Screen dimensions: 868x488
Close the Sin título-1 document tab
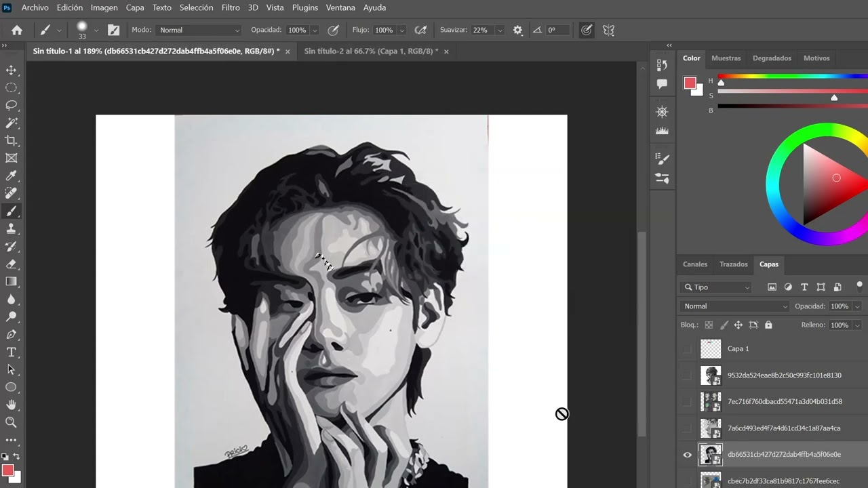tap(288, 52)
